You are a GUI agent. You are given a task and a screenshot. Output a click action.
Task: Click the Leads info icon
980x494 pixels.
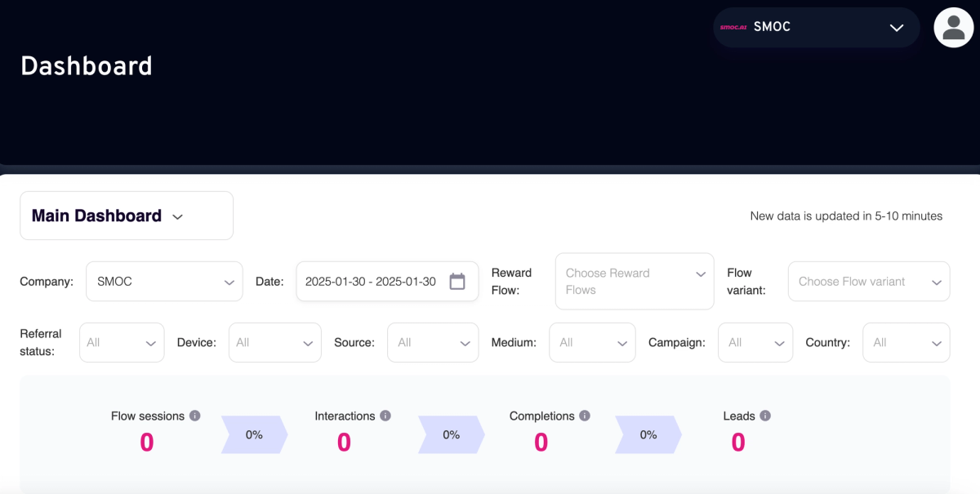coord(767,415)
